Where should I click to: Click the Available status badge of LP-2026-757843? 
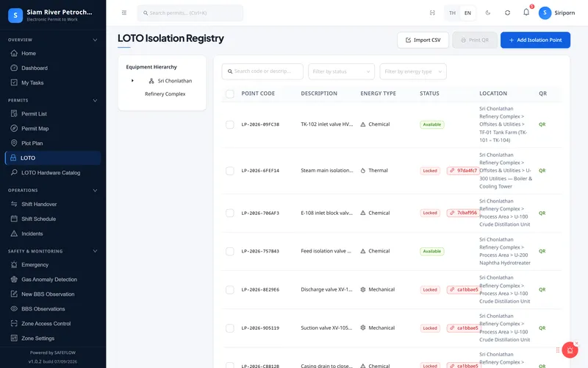(432, 251)
